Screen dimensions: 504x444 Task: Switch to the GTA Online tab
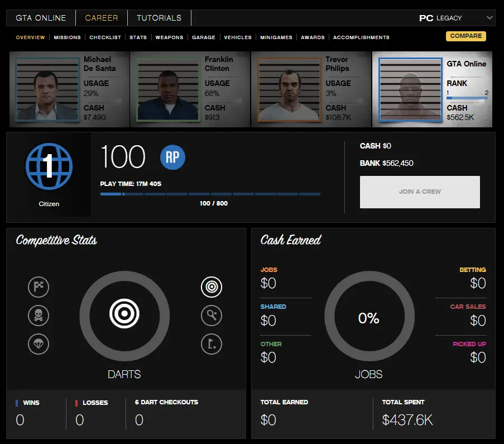41,18
